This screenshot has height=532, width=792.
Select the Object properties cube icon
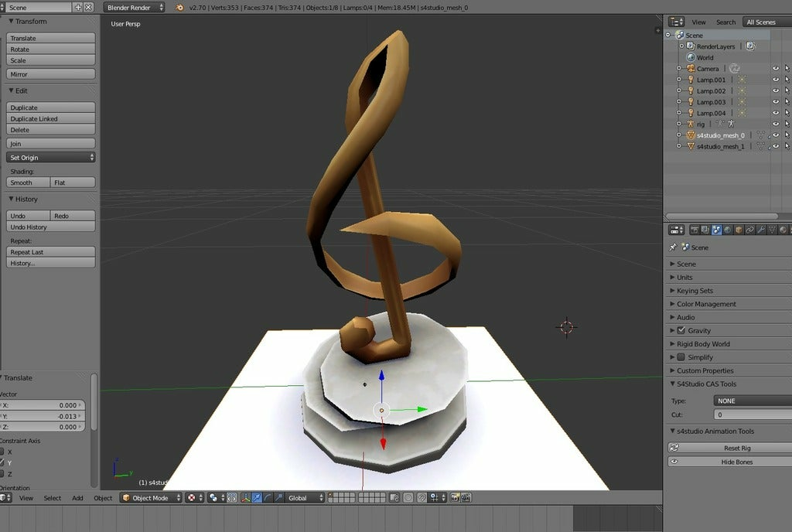tap(738, 230)
